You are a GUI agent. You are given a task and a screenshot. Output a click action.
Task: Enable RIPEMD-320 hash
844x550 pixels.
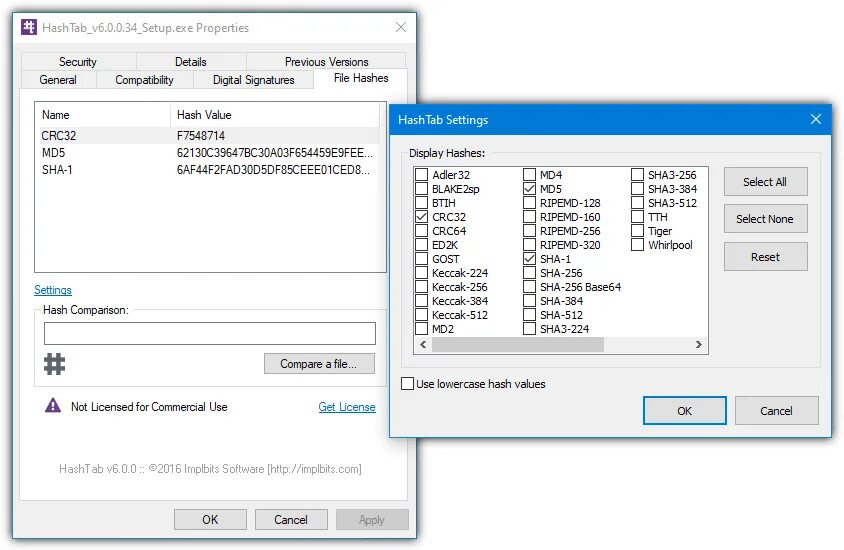coord(530,244)
